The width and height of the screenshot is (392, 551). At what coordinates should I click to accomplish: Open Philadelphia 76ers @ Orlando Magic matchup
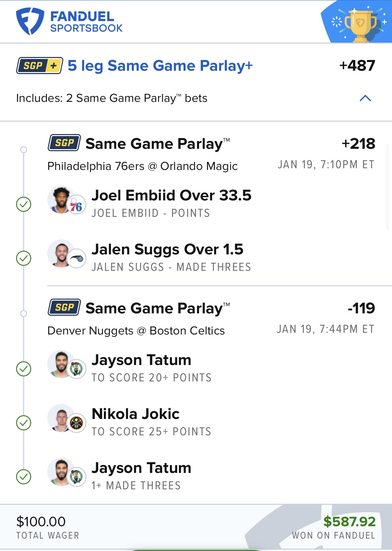142,166
